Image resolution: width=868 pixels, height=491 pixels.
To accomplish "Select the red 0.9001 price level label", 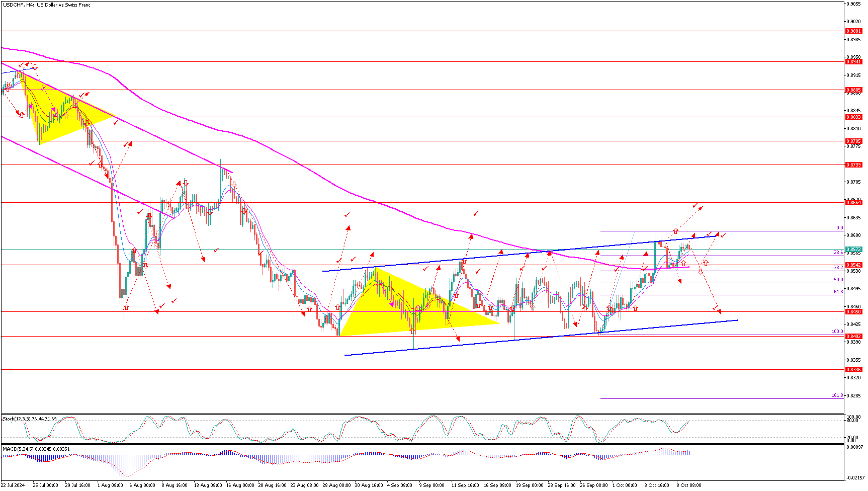I will [x=853, y=31].
